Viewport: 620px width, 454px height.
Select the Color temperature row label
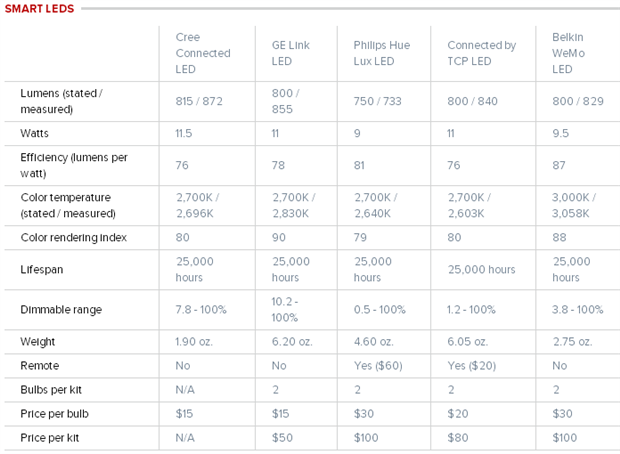[68, 205]
